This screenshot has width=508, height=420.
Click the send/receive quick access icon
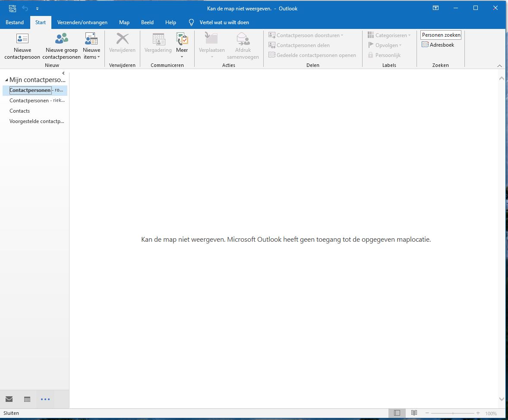(x=13, y=9)
